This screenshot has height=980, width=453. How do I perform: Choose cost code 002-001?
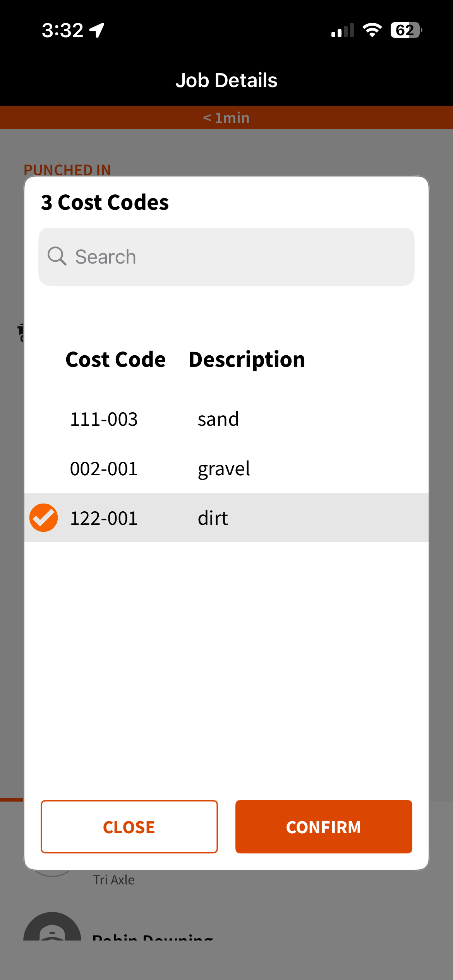coord(104,469)
